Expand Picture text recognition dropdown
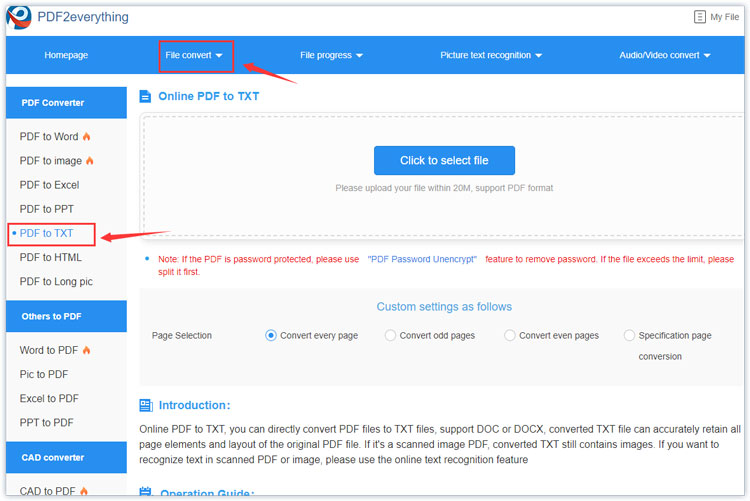The height and width of the screenshot is (501, 750). pos(491,56)
